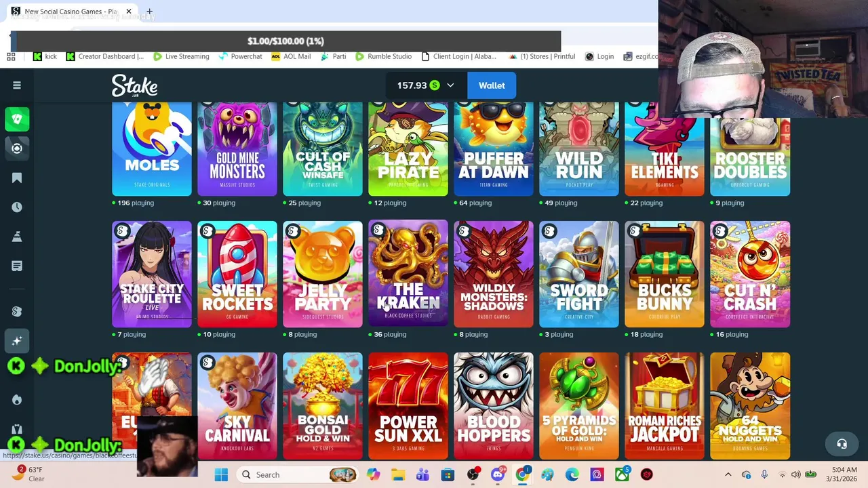Open the volume control in system tray

(x=796, y=475)
